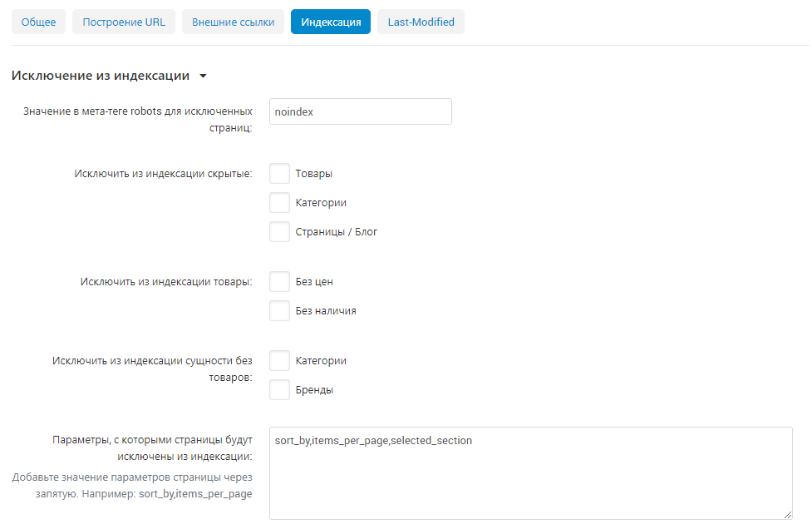Switch to the Построение URL tab

124,22
